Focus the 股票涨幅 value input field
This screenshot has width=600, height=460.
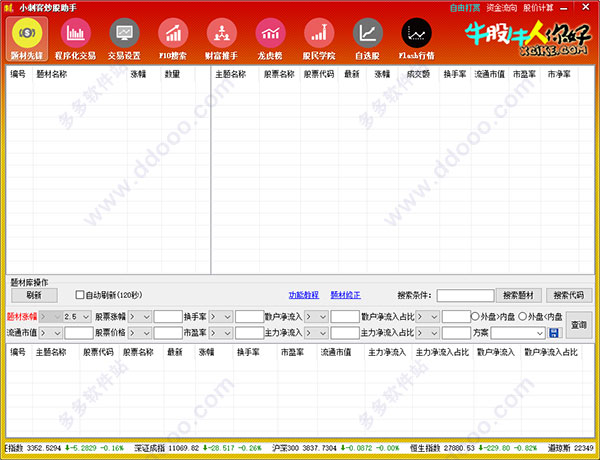pos(168,317)
